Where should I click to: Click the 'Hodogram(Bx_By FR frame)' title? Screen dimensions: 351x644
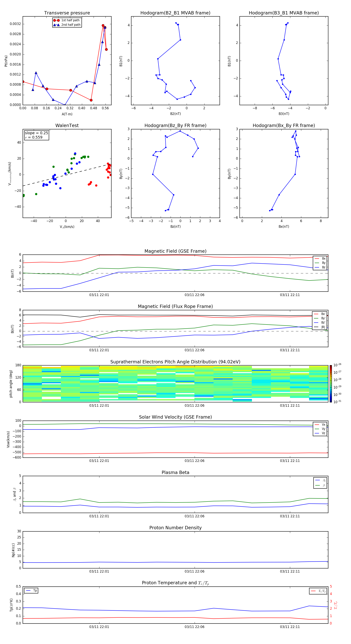tap(284, 125)
